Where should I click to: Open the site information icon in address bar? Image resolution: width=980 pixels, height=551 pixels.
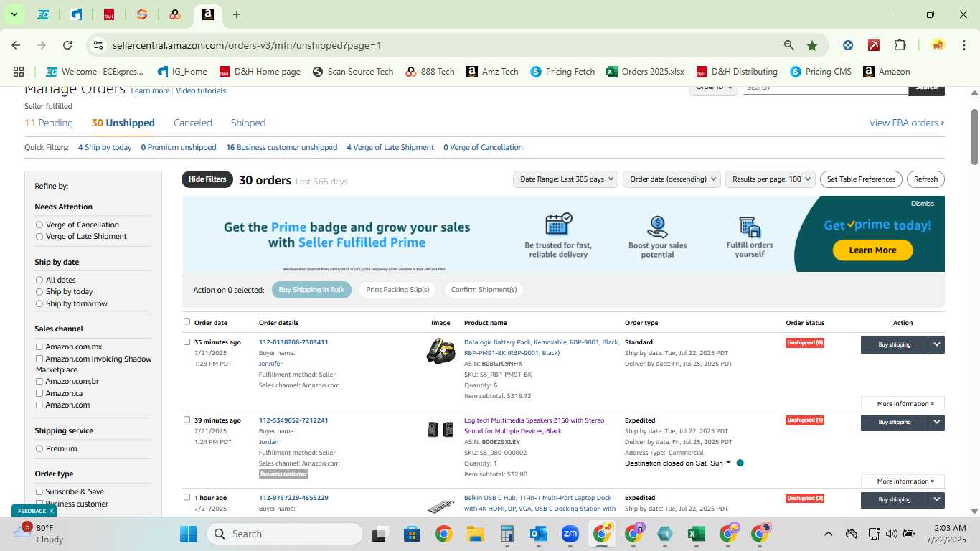98,45
